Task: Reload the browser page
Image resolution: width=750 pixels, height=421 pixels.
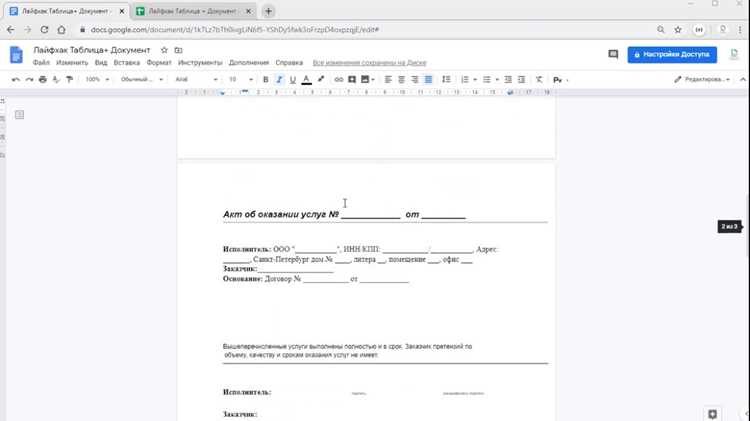Action: pos(44,30)
